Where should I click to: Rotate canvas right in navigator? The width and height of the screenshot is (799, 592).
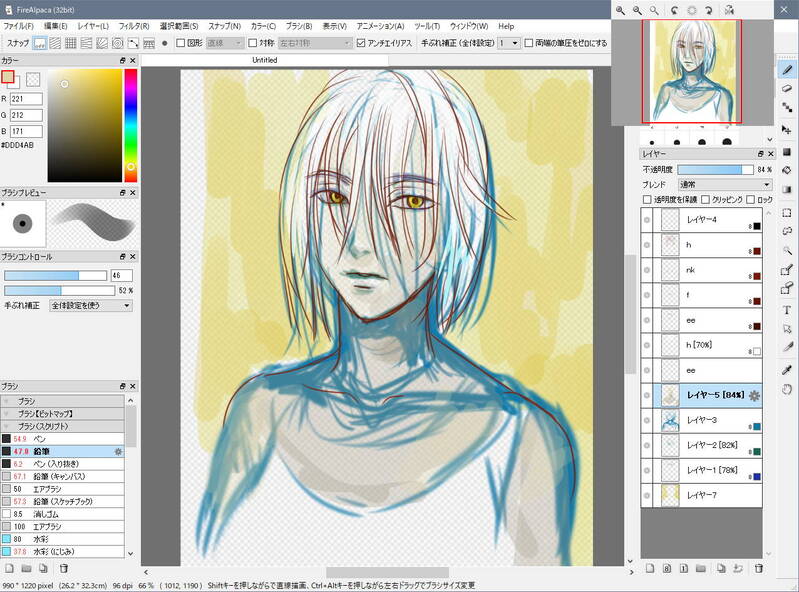tap(708, 10)
